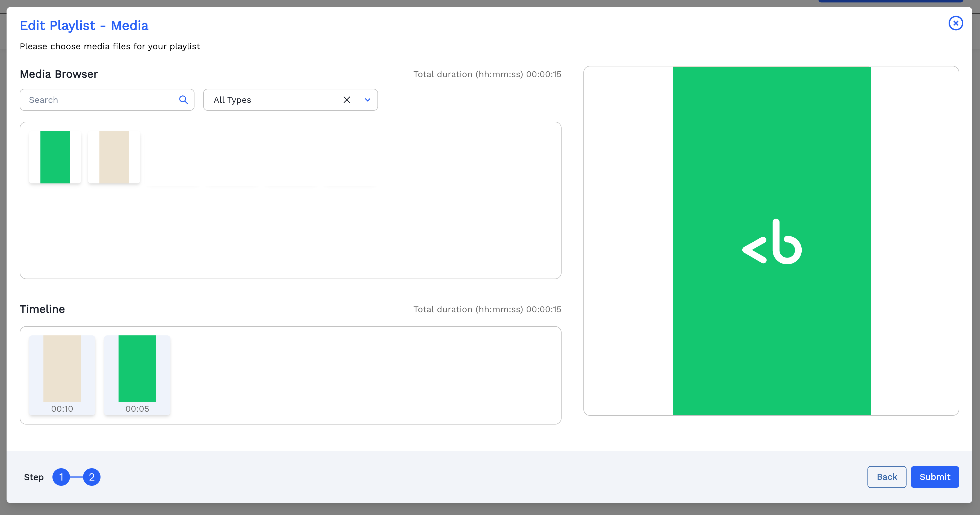This screenshot has height=515, width=980.
Task: Click the 00:05 duration label
Action: click(x=137, y=409)
